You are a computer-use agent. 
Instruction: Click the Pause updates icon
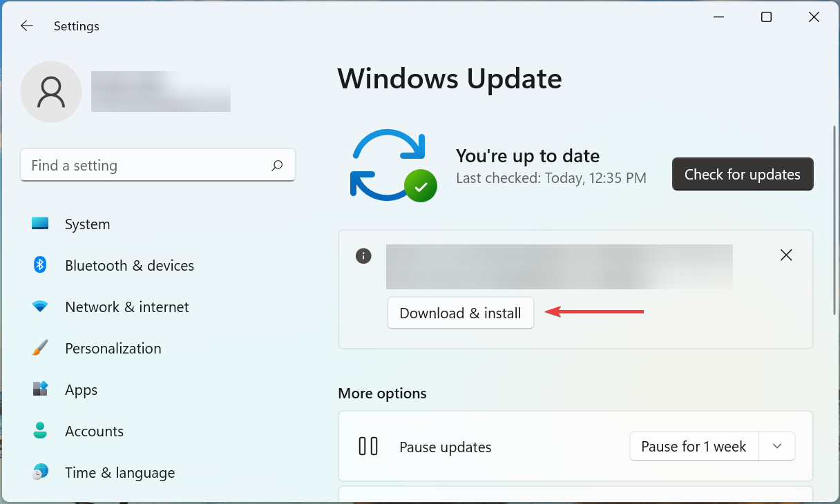(368, 446)
